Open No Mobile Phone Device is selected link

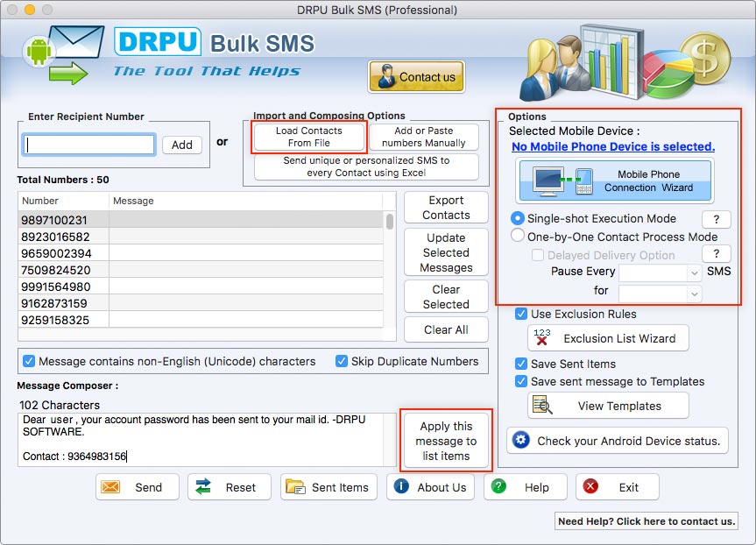click(613, 146)
